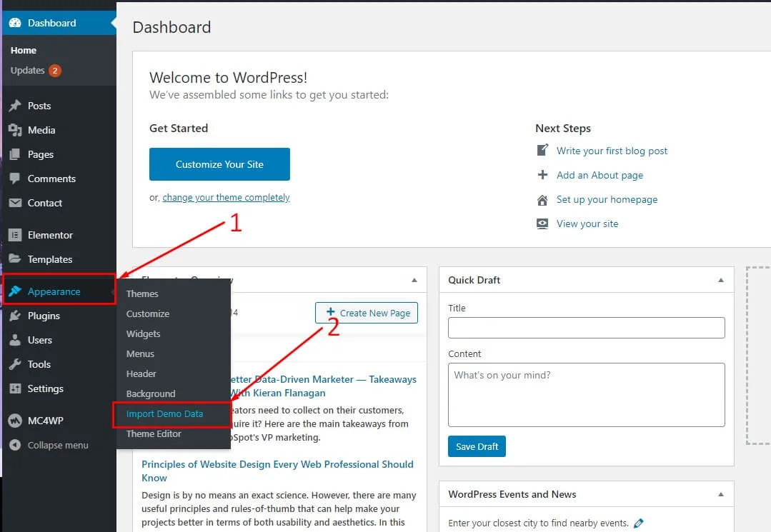Collapse the Quick Draft panel
The width and height of the screenshot is (771, 532).
coord(720,280)
